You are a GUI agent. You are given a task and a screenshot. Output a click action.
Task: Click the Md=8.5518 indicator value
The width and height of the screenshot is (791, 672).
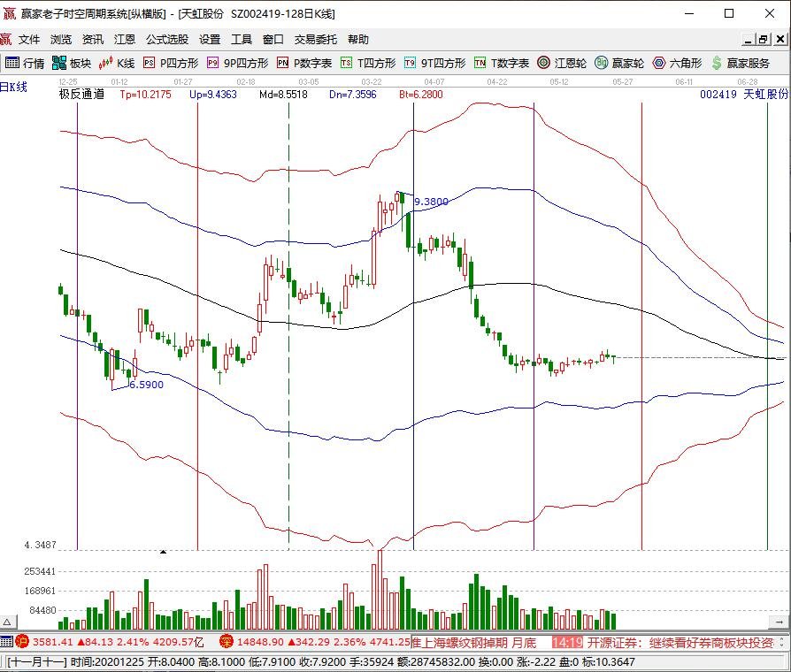(x=283, y=95)
